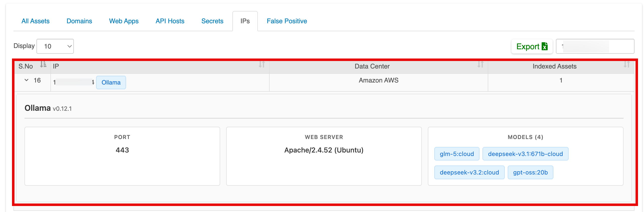This screenshot has width=644, height=212.
Task: Click the Ollama v0.12.1 heading
Action: 48,108
